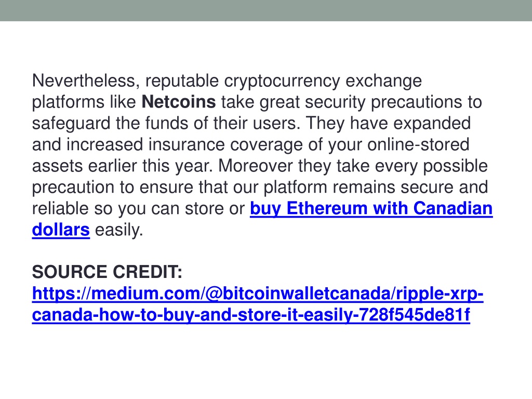Click the word 'easily.' after the dollars link
This screenshot has height=399, width=532.
click(119, 230)
